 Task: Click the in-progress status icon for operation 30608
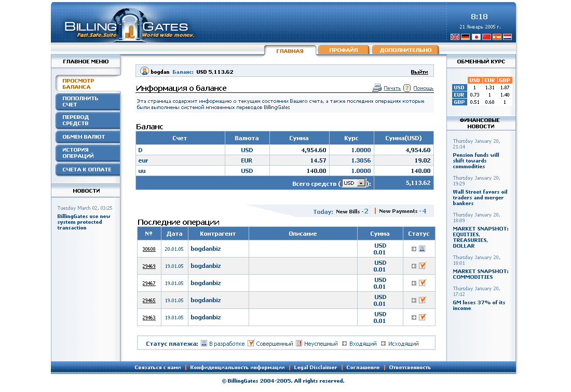(x=422, y=249)
